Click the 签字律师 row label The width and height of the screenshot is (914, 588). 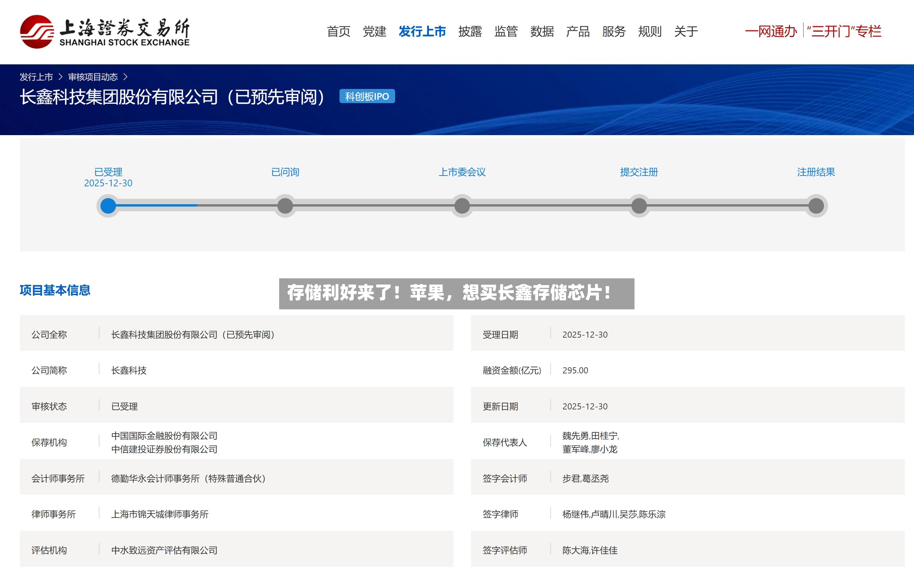coord(500,514)
